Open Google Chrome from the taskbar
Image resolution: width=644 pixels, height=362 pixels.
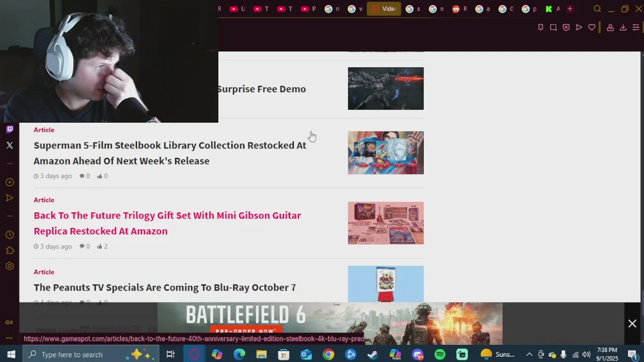coord(329,354)
